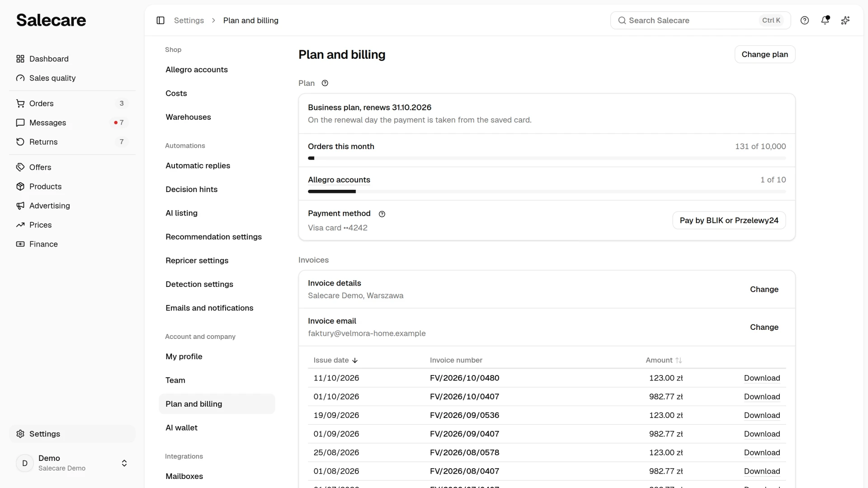Image resolution: width=868 pixels, height=488 pixels.
Task: Open Prices in sidebar
Action: click(x=72, y=225)
